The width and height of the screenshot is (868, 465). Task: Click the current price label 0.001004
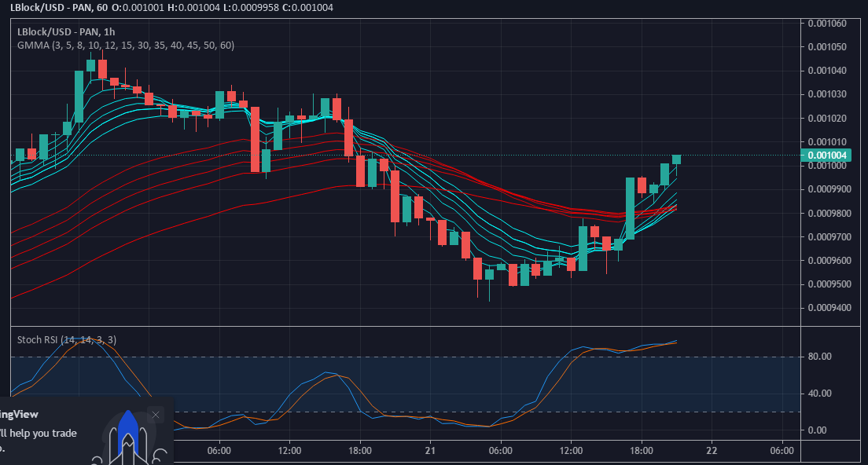click(x=827, y=156)
